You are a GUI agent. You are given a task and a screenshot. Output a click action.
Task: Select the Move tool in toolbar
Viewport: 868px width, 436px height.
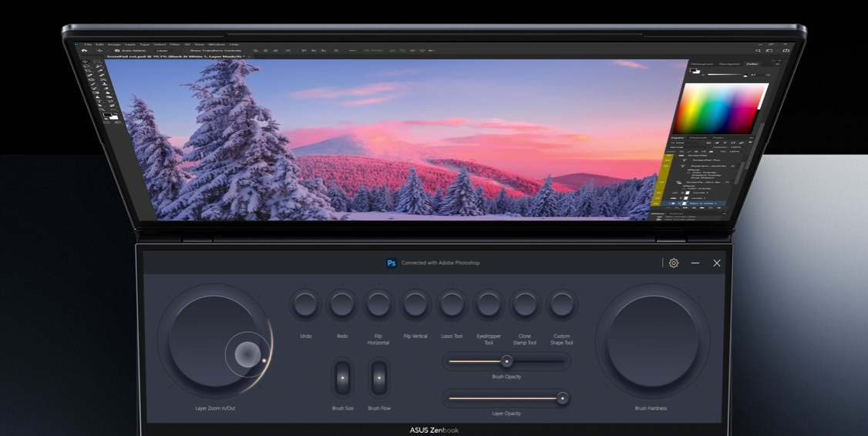pyautogui.click(x=85, y=62)
